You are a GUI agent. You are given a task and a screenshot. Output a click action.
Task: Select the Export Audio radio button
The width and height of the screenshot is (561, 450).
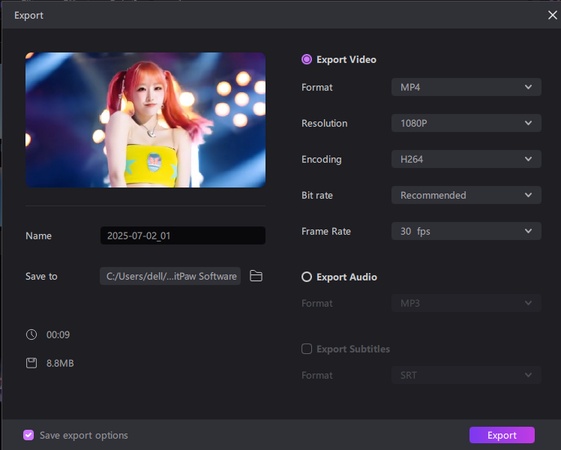point(307,277)
